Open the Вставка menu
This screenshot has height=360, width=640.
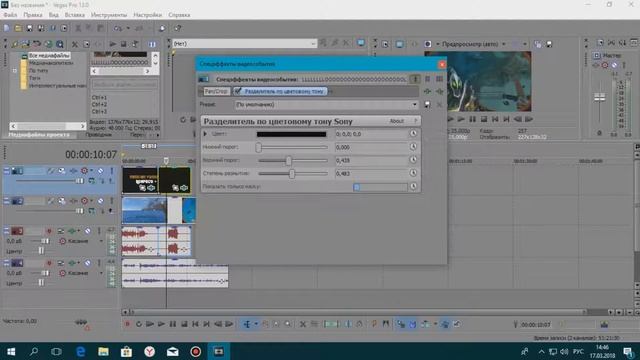75,15
